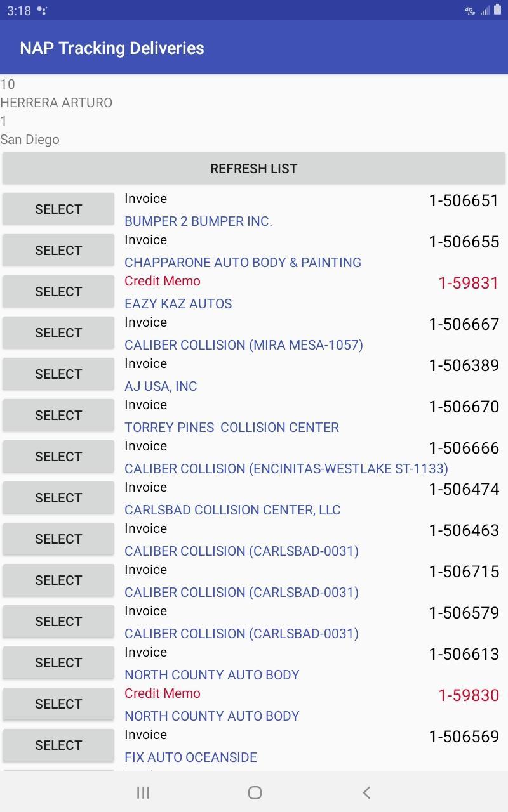Select the Caliber Collision Mira Mesa invoice
This screenshot has width=508, height=812.
pos(58,333)
